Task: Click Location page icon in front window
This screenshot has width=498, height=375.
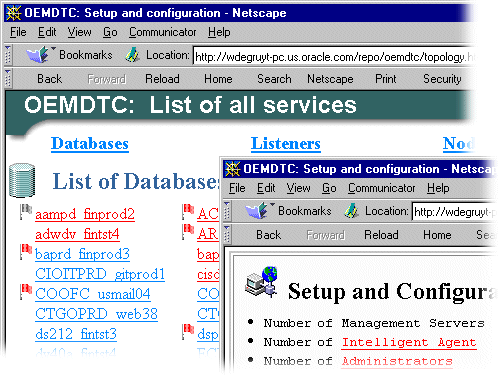Action: 351,211
